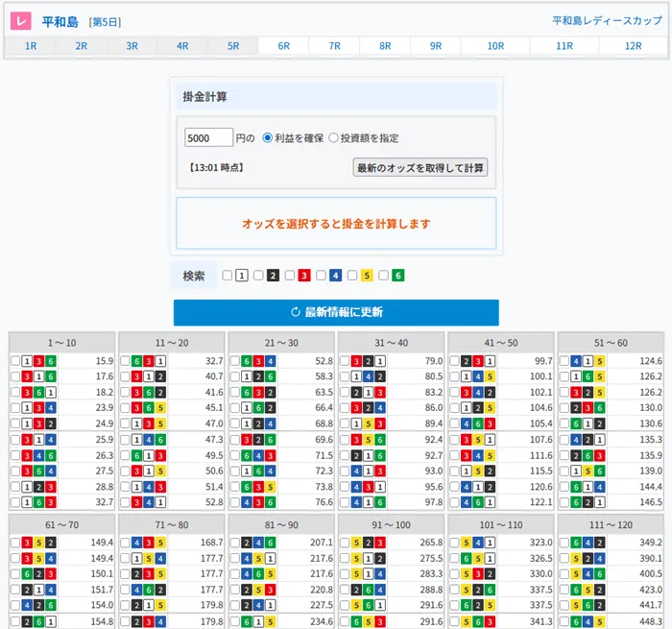Check the odds row showing 79.0
Screen dimensions: 672x629
pyautogui.click(x=345, y=361)
